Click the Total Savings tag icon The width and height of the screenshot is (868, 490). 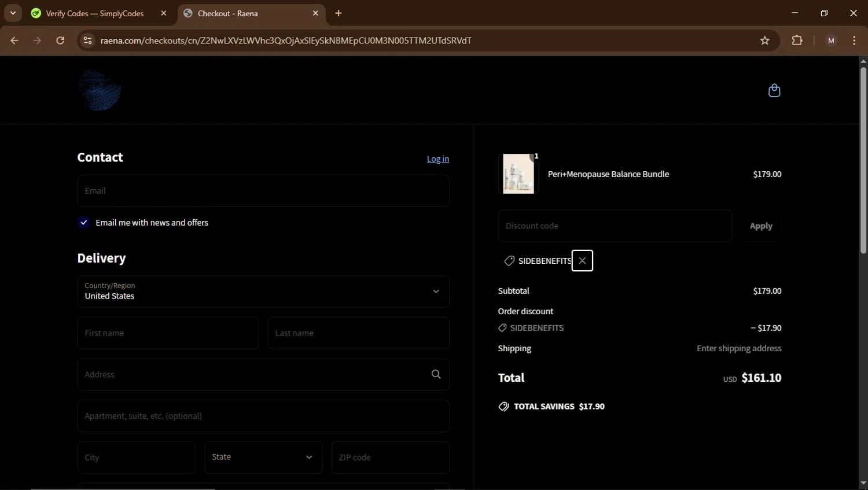click(x=504, y=406)
